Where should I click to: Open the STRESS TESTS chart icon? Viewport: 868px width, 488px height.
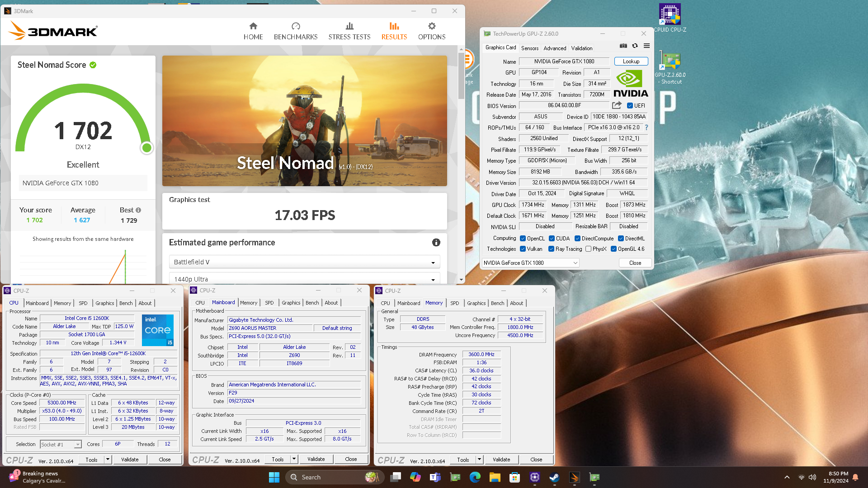point(349,26)
